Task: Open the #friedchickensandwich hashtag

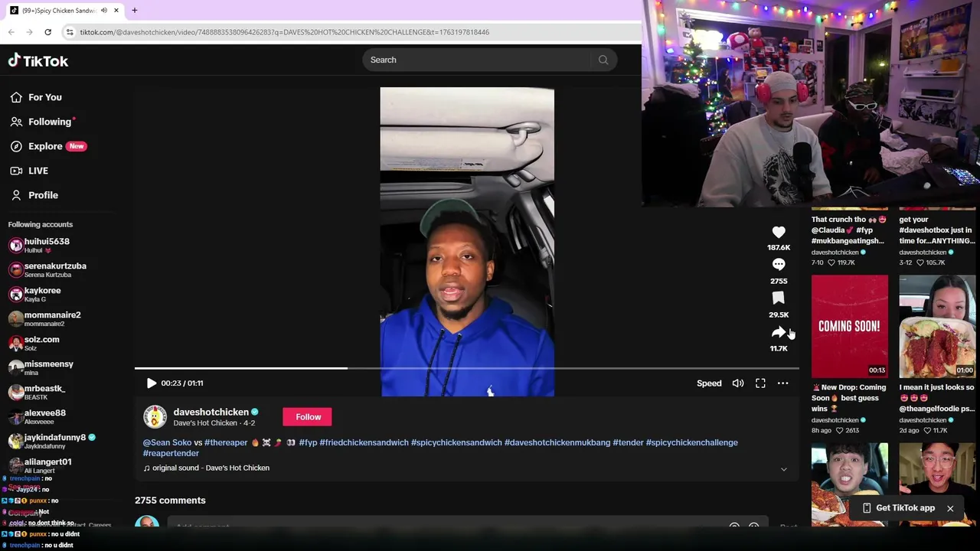Action: (x=364, y=442)
